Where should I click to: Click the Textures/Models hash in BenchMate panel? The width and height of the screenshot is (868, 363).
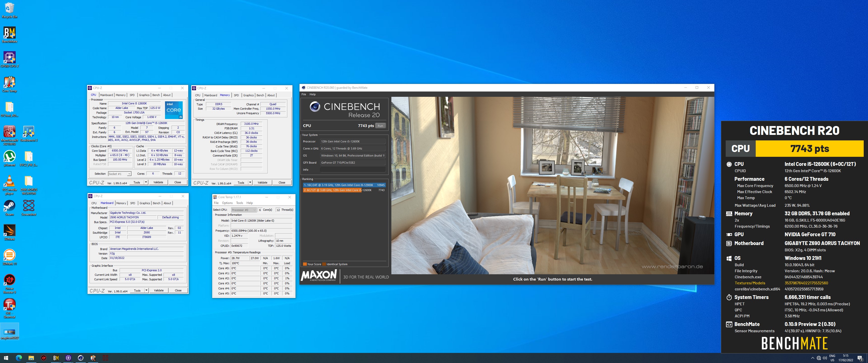(x=806, y=283)
